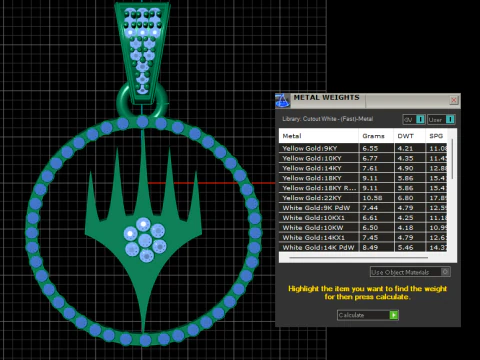
Task: Toggle Use Object Materials option
Action: (410, 272)
